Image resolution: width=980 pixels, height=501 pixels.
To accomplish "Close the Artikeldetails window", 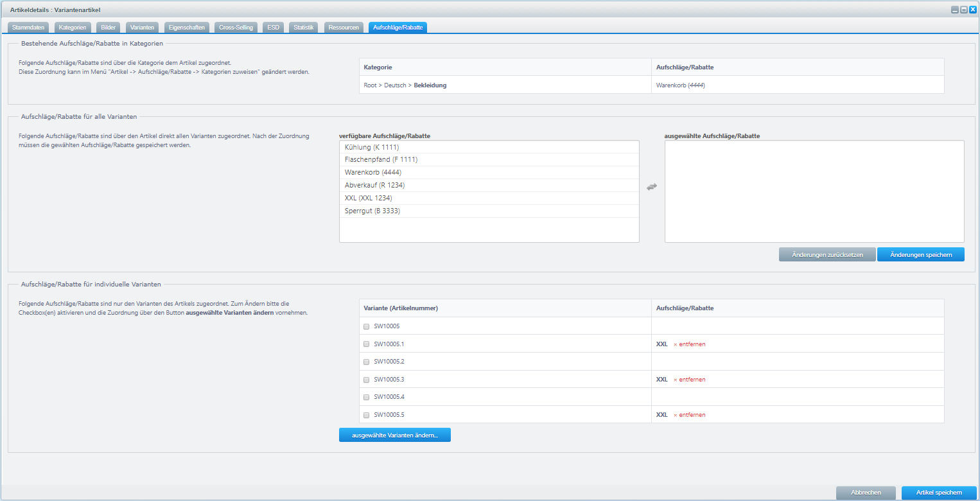I will [x=972, y=10].
